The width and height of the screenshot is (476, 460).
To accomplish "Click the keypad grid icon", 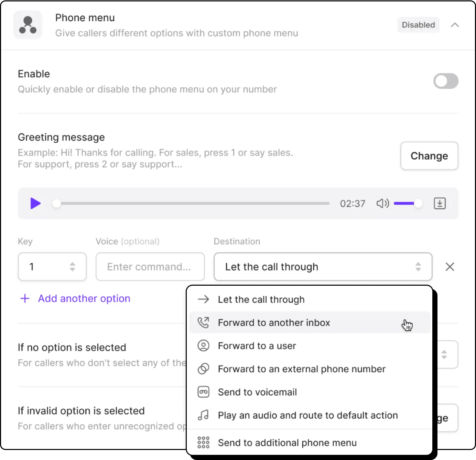I will coord(203,442).
